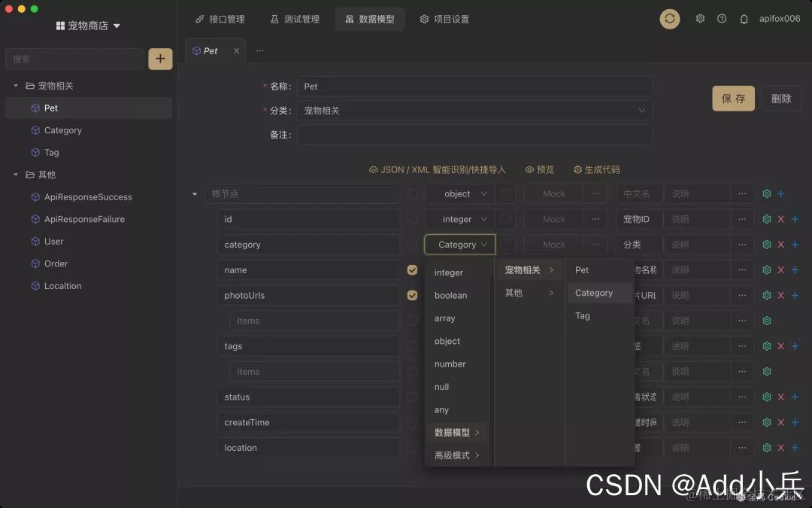Click the 保存 save button
Screen dimensions: 812x508
[733, 98]
